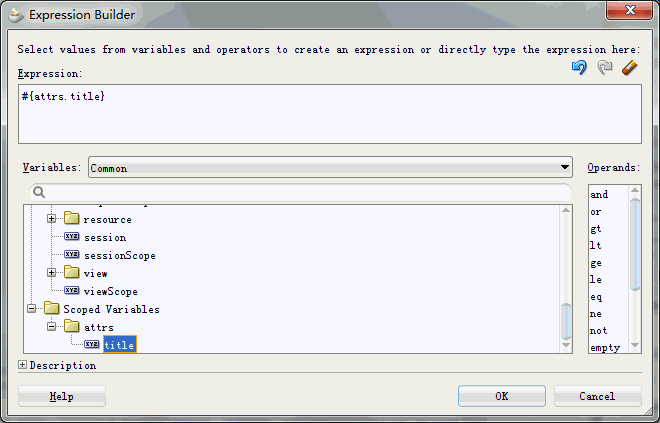Collapse the attrs tree node
This screenshot has height=423, width=660.
pos(52,327)
